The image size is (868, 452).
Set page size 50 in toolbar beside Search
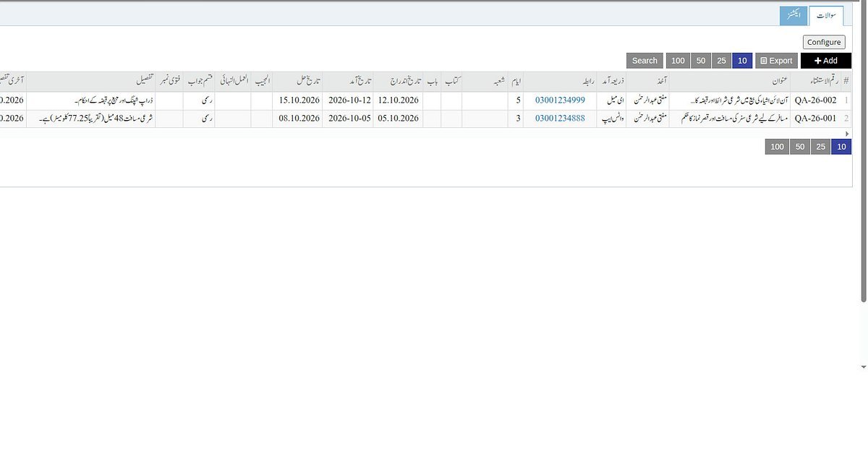701,61
